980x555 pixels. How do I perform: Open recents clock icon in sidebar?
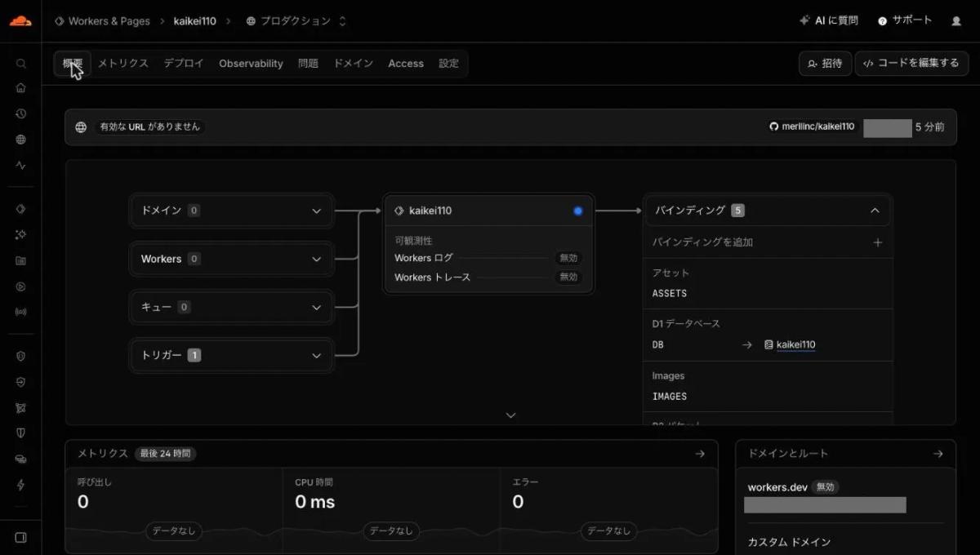(21, 114)
